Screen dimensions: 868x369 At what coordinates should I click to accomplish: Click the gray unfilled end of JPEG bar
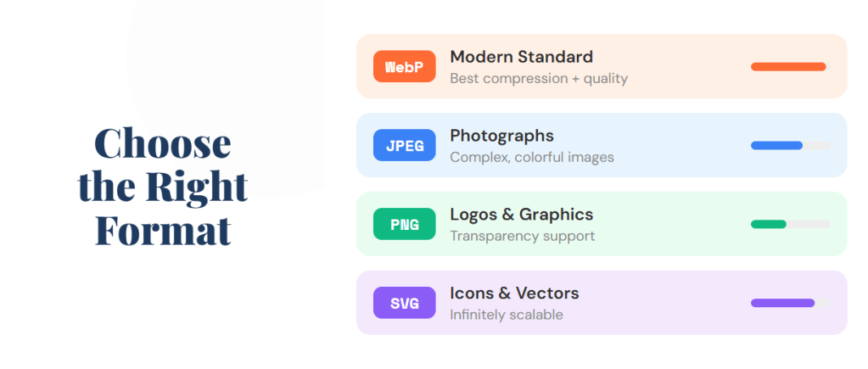click(816, 145)
